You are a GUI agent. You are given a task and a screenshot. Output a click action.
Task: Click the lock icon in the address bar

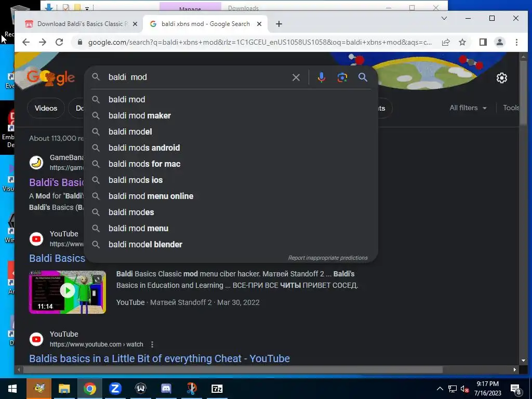80,42
